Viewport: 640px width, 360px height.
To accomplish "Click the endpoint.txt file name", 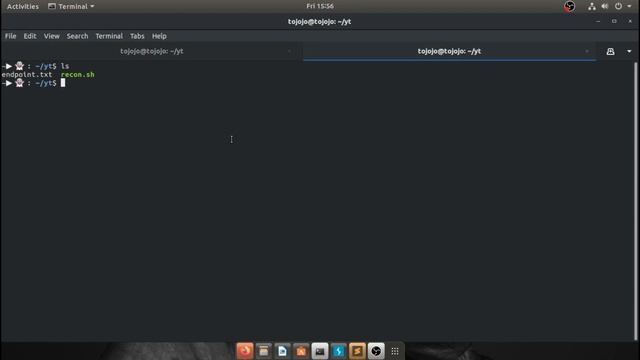I will [x=27, y=75].
